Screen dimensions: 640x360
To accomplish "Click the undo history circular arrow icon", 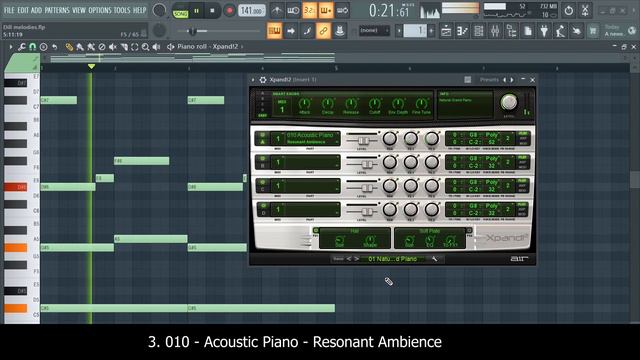I will tap(569, 11).
